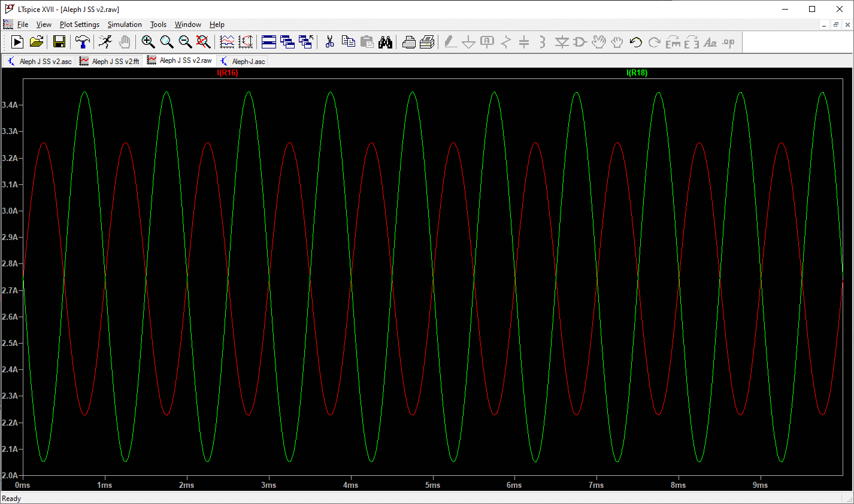Select the Aleph J SS v2.raw tab
The image size is (854, 504).
[x=180, y=60]
